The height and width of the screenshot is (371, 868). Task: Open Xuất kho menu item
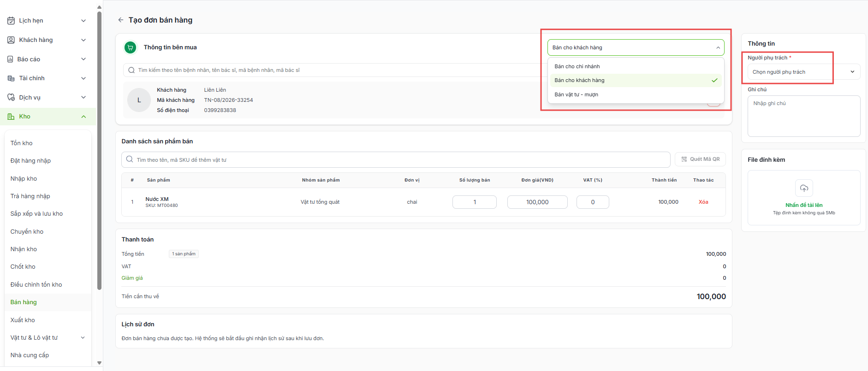[23, 320]
